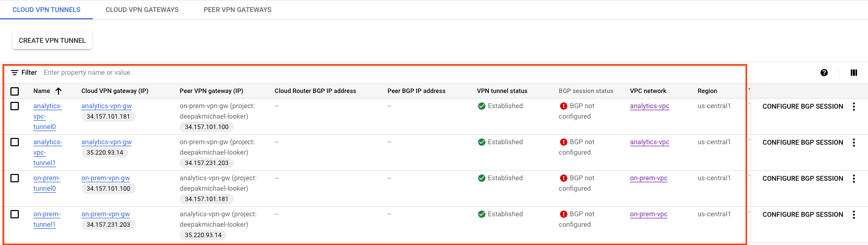Open the Peer VPN Gateways tab
The height and width of the screenshot is (245, 868).
coord(237,10)
